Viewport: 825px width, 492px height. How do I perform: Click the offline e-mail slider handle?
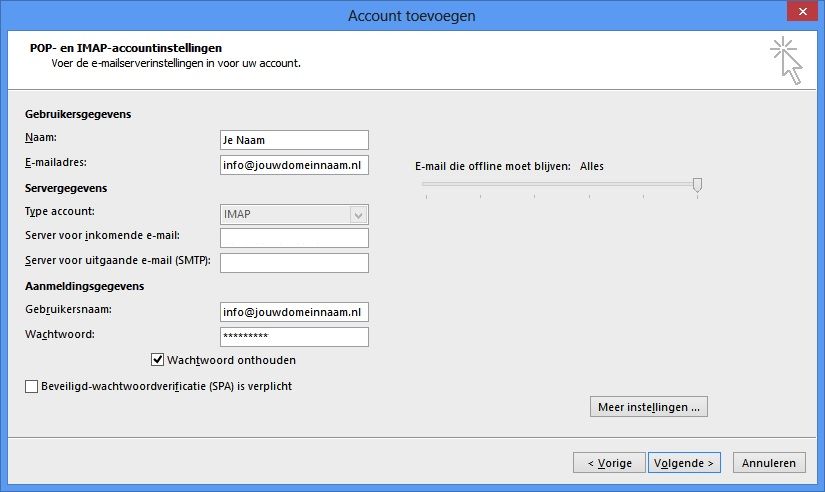point(697,184)
